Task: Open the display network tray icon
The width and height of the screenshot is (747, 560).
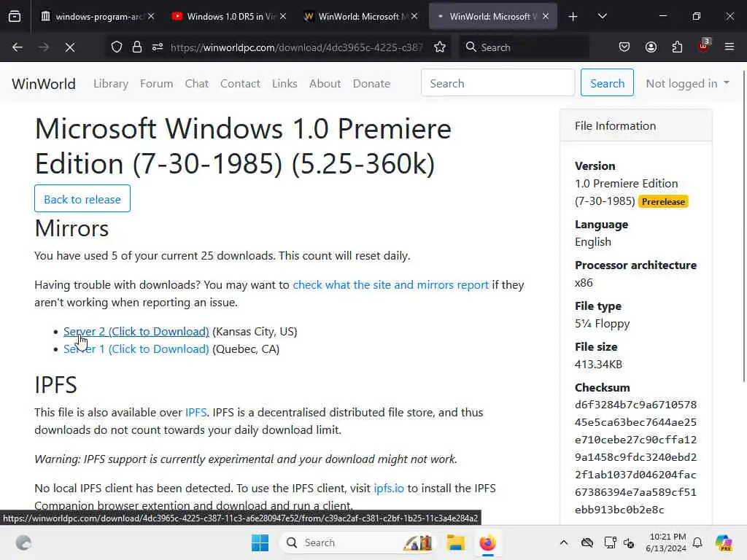Action: pyautogui.click(x=610, y=542)
